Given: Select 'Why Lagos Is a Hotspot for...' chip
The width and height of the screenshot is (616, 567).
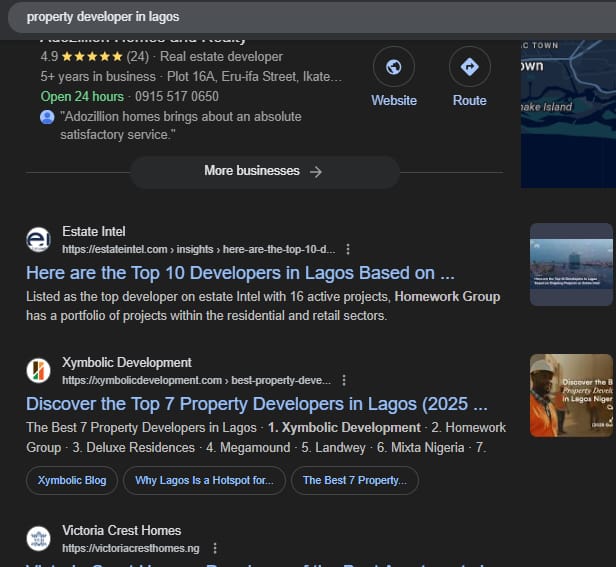Looking at the screenshot, I should coord(204,480).
